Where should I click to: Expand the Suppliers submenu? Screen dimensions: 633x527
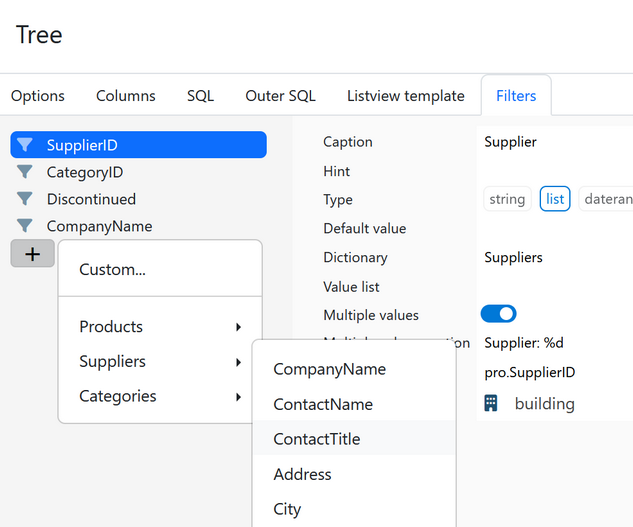pyautogui.click(x=160, y=361)
